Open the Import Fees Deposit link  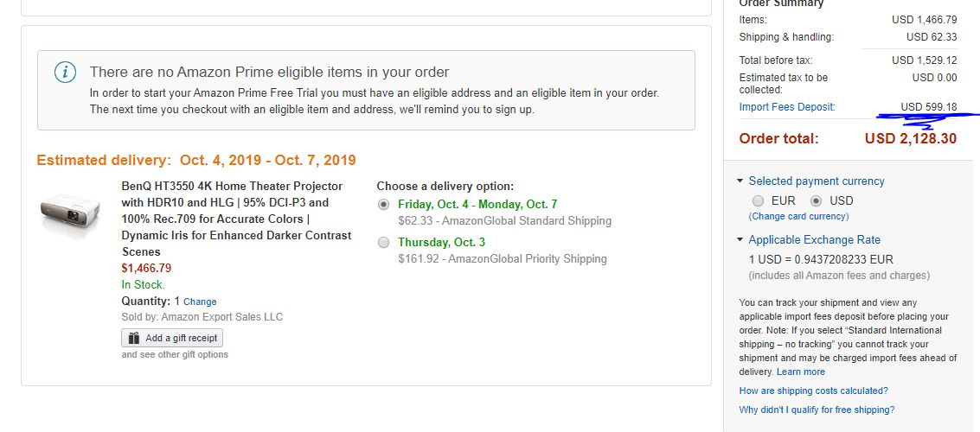pyautogui.click(x=787, y=107)
